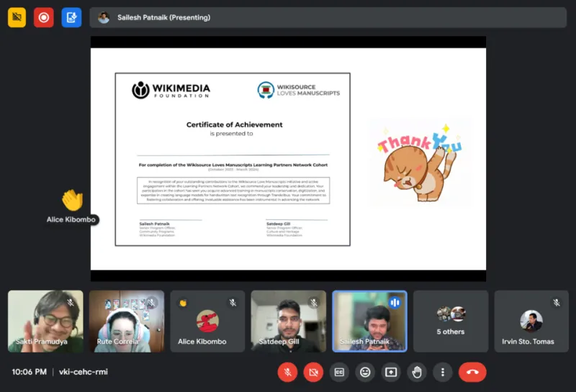Open more options three-dot menu

(x=443, y=372)
